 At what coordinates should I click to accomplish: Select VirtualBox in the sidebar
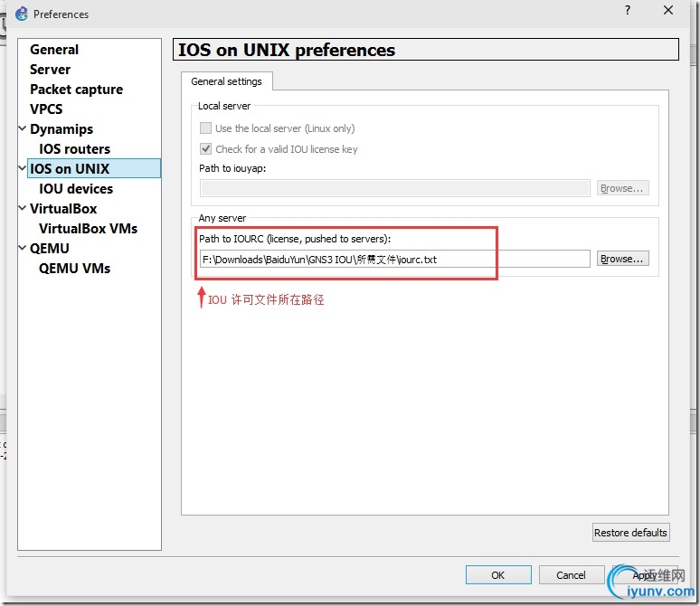63,209
